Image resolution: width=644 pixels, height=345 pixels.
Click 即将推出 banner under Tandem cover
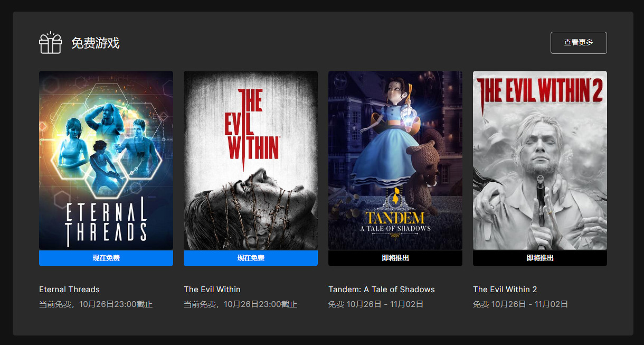tap(395, 258)
